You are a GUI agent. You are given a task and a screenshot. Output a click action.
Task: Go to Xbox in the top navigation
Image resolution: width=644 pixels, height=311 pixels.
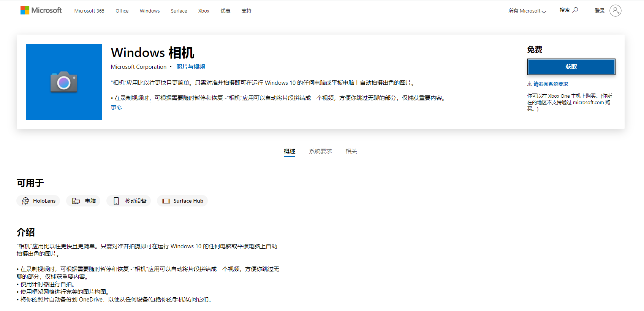[x=204, y=11]
